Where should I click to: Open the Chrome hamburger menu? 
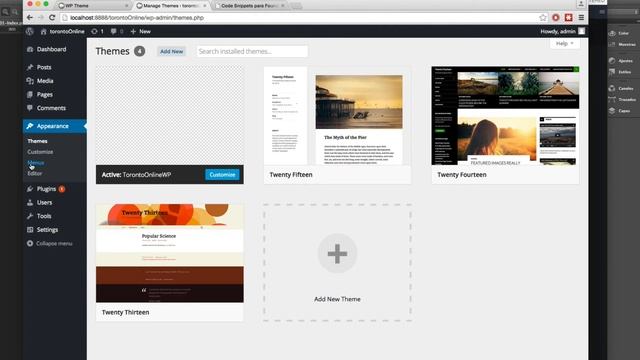581,18
